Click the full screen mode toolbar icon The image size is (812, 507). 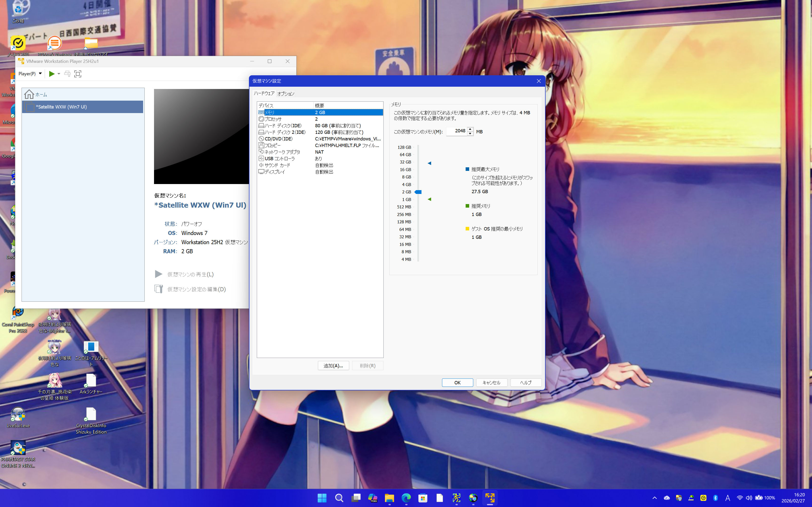[x=78, y=74]
